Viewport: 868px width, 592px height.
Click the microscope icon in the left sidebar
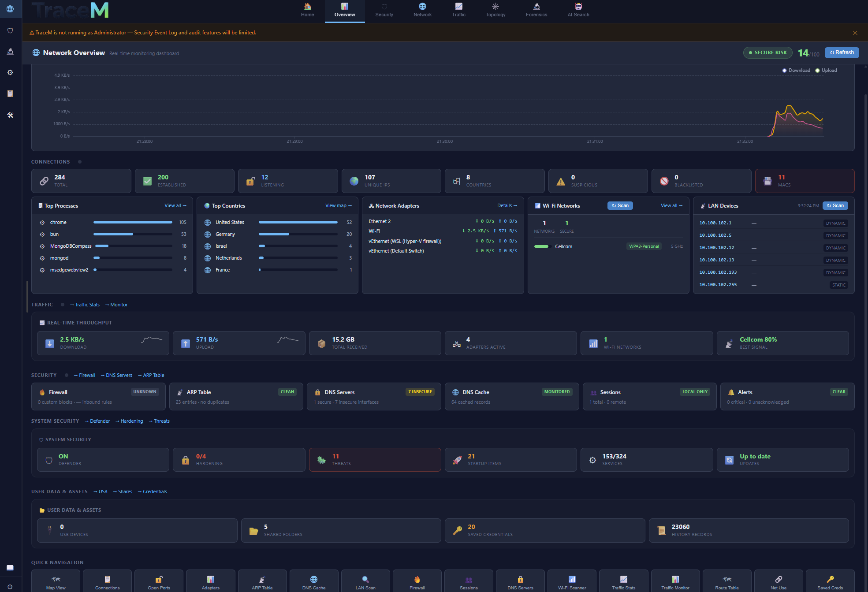pos(10,52)
